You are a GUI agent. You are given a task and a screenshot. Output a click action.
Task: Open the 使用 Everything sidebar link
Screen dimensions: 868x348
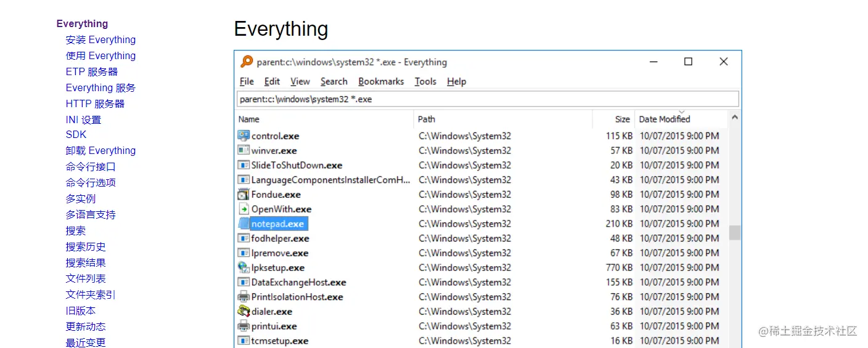click(100, 56)
